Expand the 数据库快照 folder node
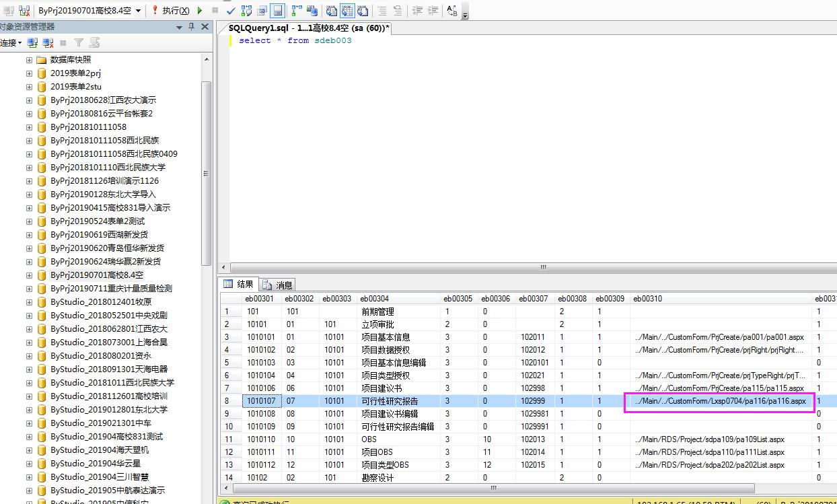This screenshot has width=837, height=504. pos(29,60)
